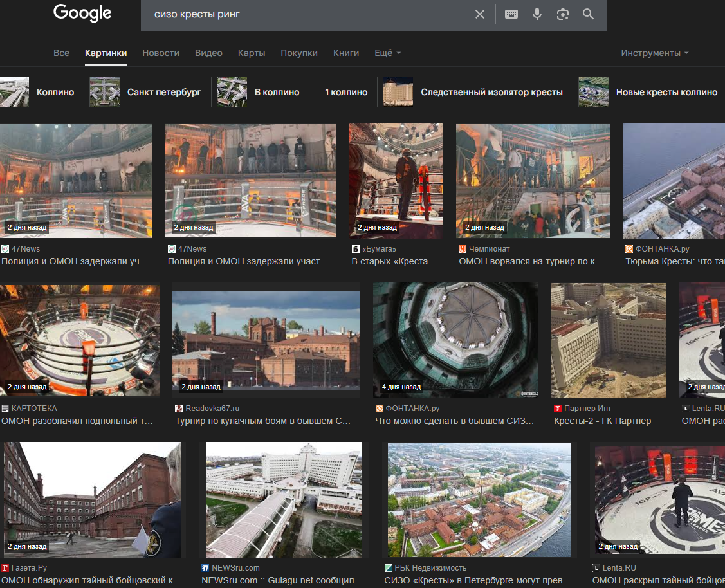Open the Карты tab
This screenshot has height=588, width=725.
[x=252, y=53]
